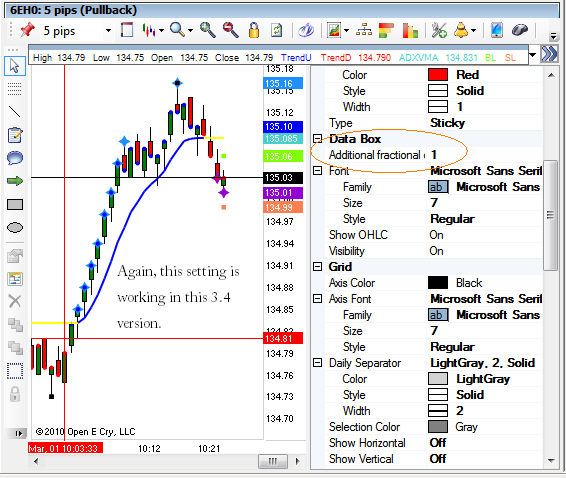566x478 pixels.
Task: Open the magnifier tool dropdown arrow
Action: (190, 30)
